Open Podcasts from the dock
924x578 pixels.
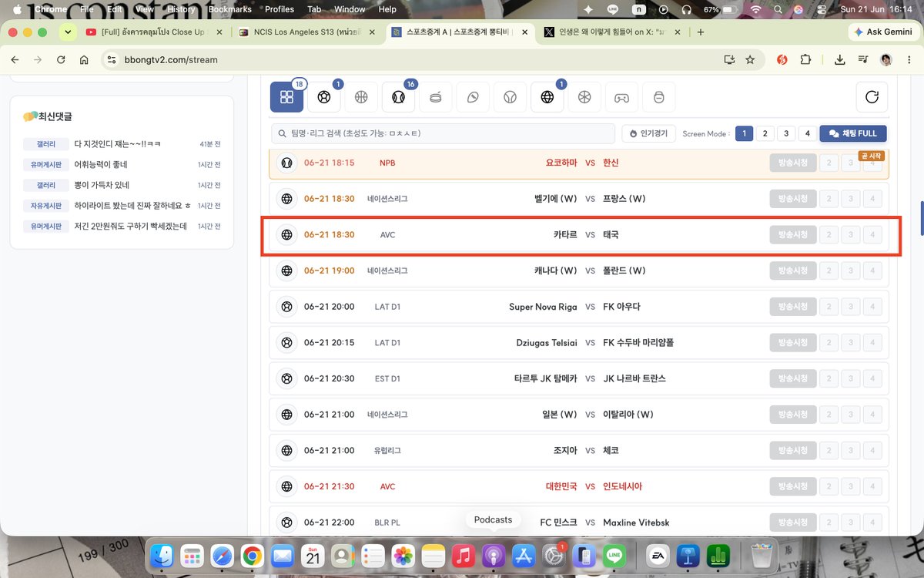click(493, 556)
